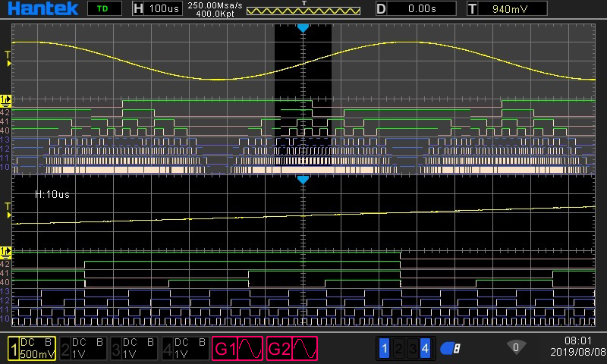607x364 pixels.
Task: Open the trigger level 940mV setting
Action: (x=507, y=8)
